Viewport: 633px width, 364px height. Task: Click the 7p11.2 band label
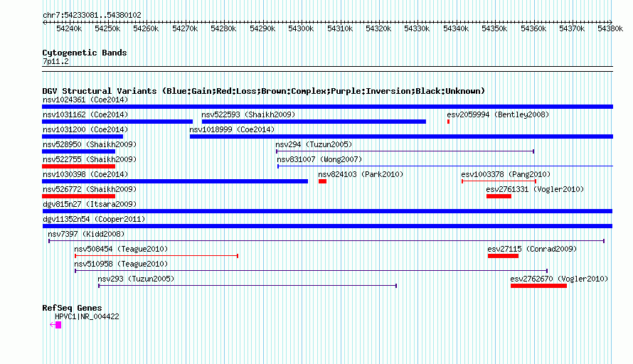pyautogui.click(x=55, y=62)
